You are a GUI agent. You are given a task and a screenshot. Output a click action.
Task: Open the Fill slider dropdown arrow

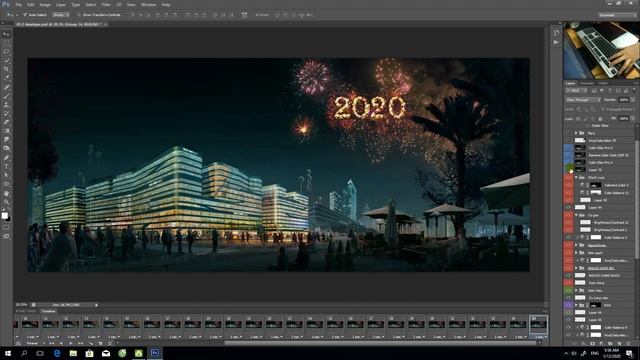pos(633,119)
